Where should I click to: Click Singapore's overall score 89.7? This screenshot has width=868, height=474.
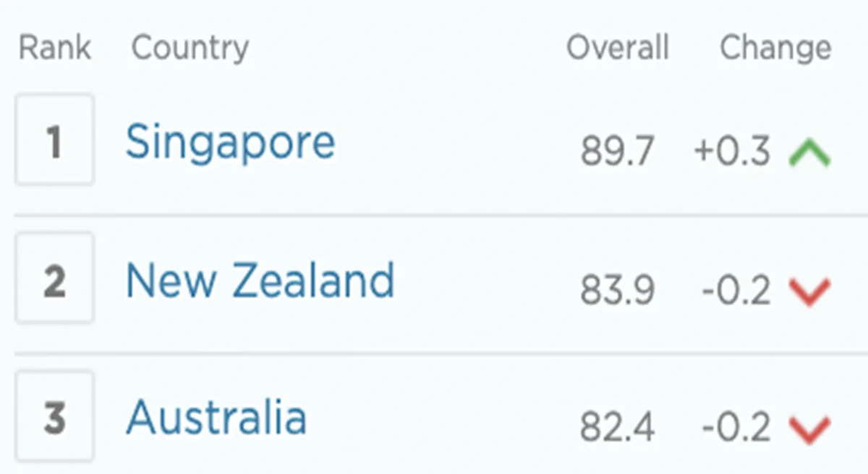[x=617, y=152]
